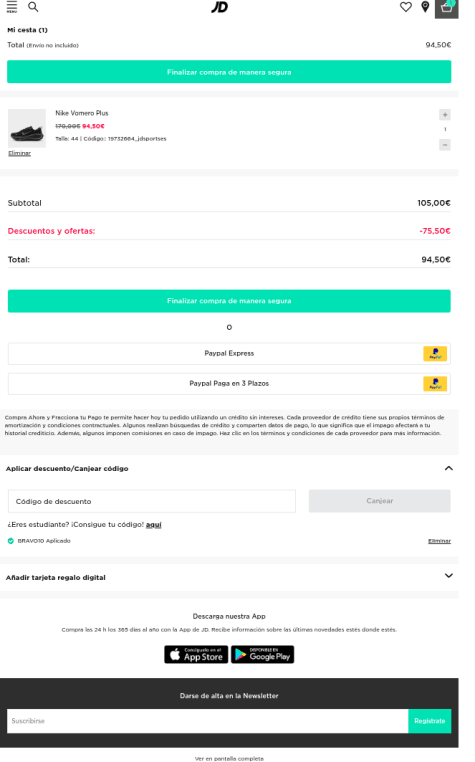Open the store locator pin icon
This screenshot has width=475, height=762.
[x=425, y=7]
